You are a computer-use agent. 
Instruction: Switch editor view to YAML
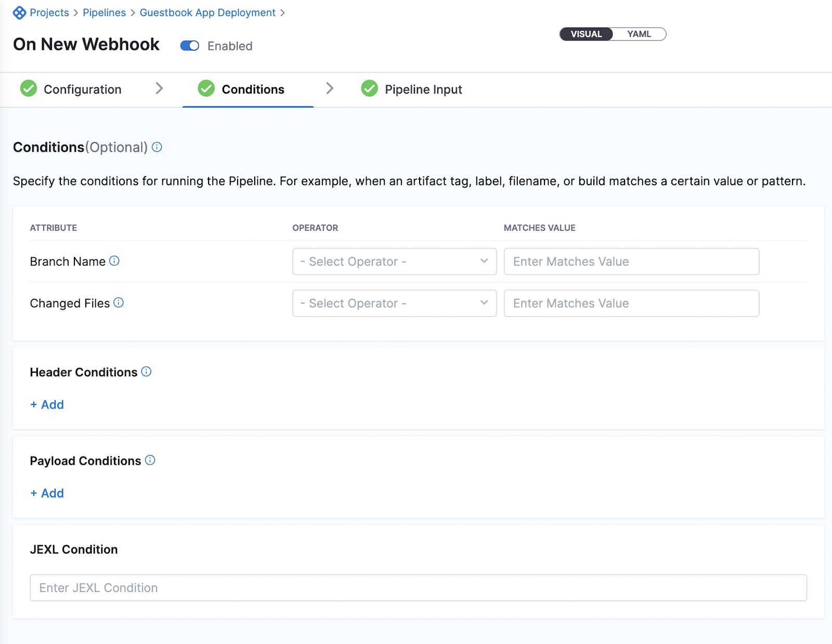640,34
